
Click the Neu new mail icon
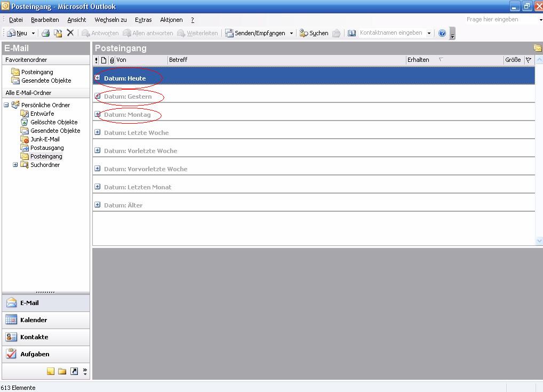(11, 33)
